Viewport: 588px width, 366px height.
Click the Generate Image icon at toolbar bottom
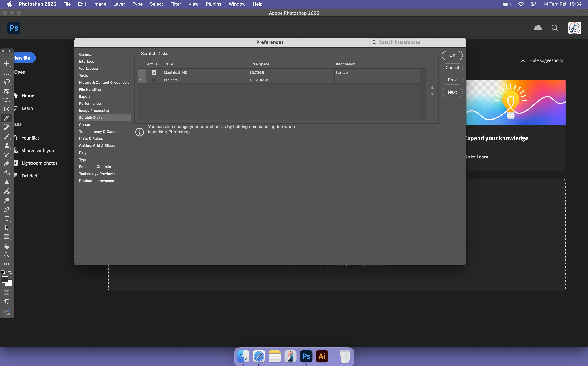[x=6, y=312]
